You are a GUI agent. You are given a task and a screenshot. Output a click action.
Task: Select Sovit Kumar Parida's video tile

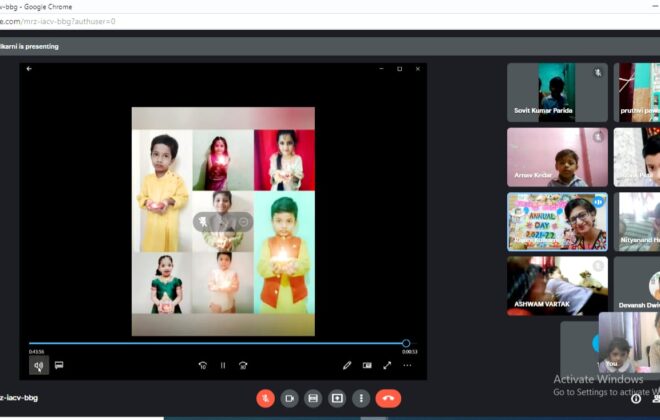point(557,93)
